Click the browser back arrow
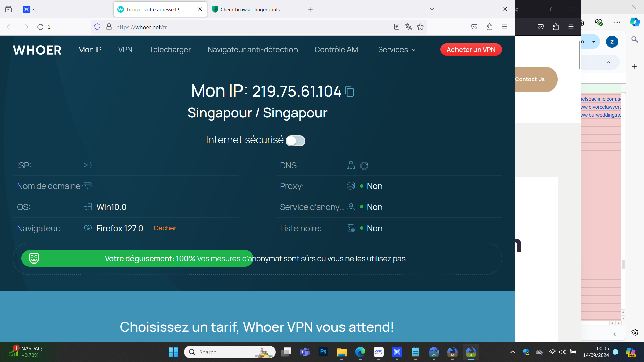This screenshot has height=362, width=644. 10,27
